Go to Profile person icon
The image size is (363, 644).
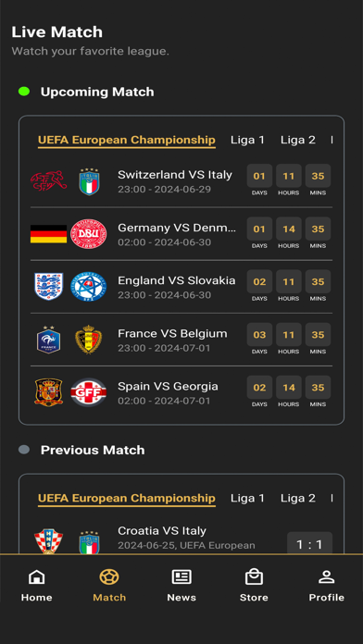[x=326, y=576]
